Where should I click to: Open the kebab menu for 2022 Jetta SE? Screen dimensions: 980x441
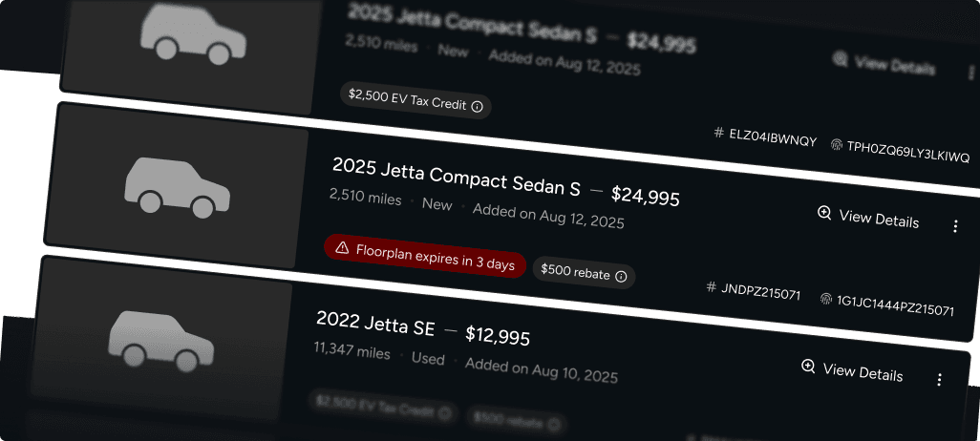click(x=939, y=379)
